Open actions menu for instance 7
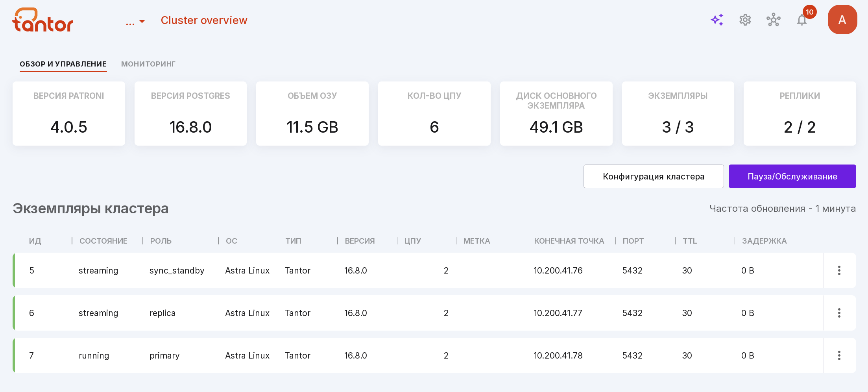868x392 pixels. coord(839,355)
